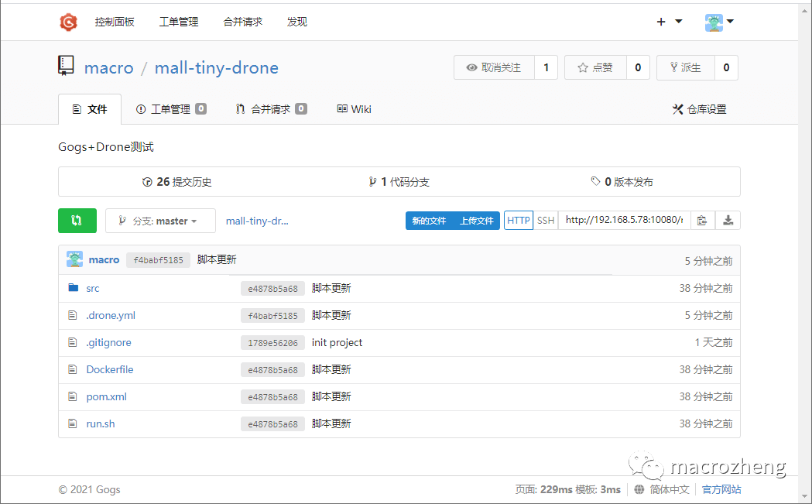Open the run.sh file

click(x=101, y=423)
